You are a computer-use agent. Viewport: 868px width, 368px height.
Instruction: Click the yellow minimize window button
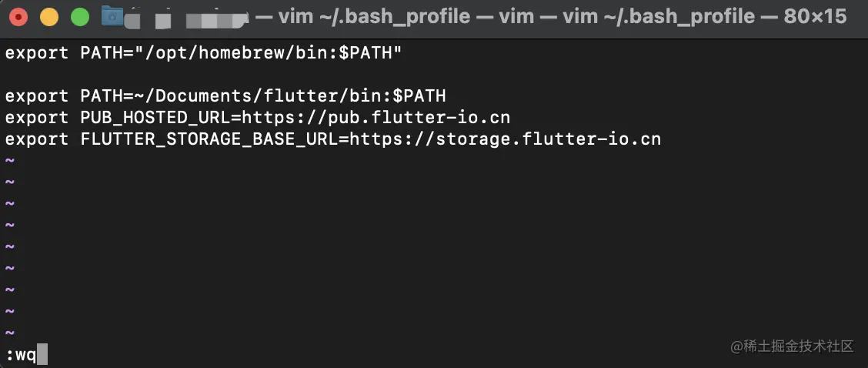coord(49,17)
